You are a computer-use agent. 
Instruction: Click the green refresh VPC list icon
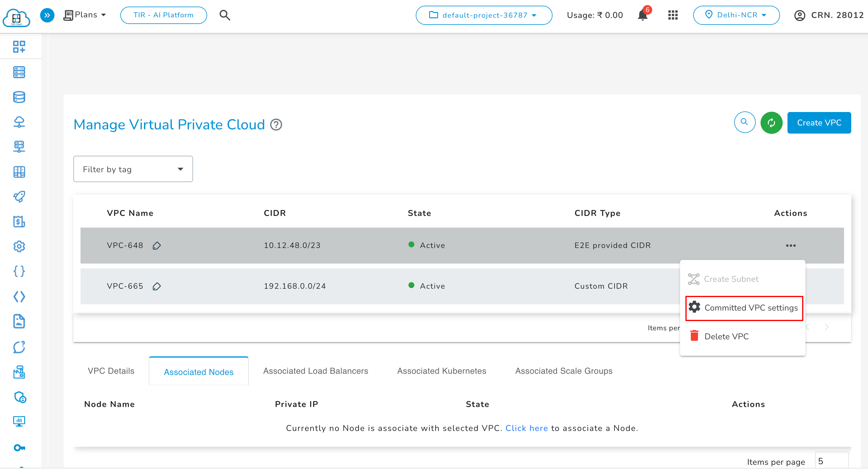click(771, 123)
